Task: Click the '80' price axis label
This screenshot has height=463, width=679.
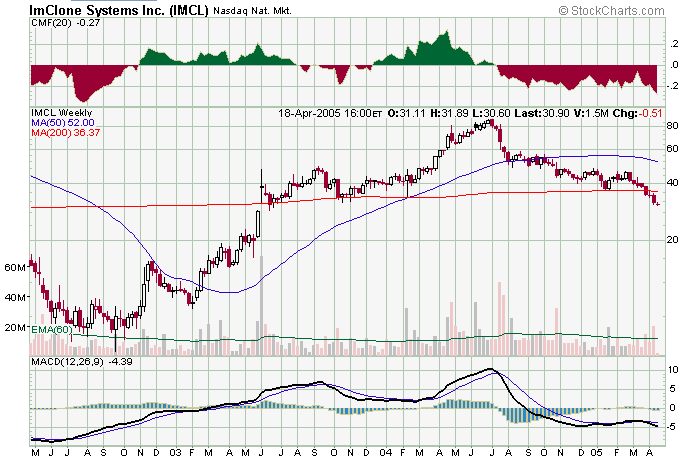Action: [672, 126]
